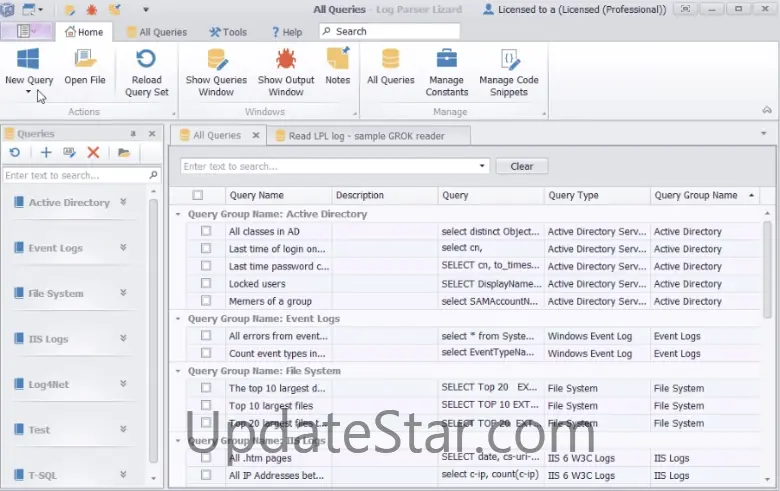Open Manage Code Snippets
Viewport: 780px width, 491px height.
point(508,60)
